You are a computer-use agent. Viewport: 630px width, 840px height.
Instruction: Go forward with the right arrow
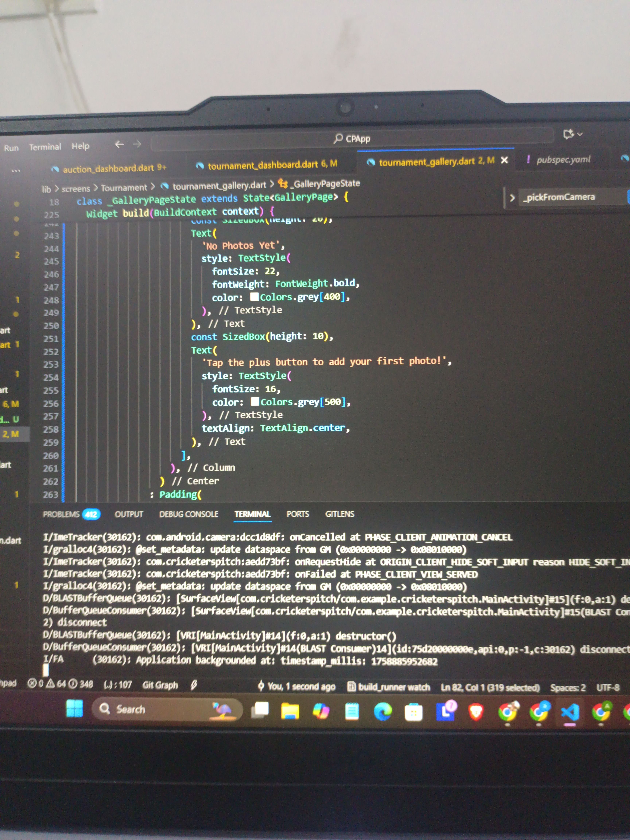pos(137,144)
